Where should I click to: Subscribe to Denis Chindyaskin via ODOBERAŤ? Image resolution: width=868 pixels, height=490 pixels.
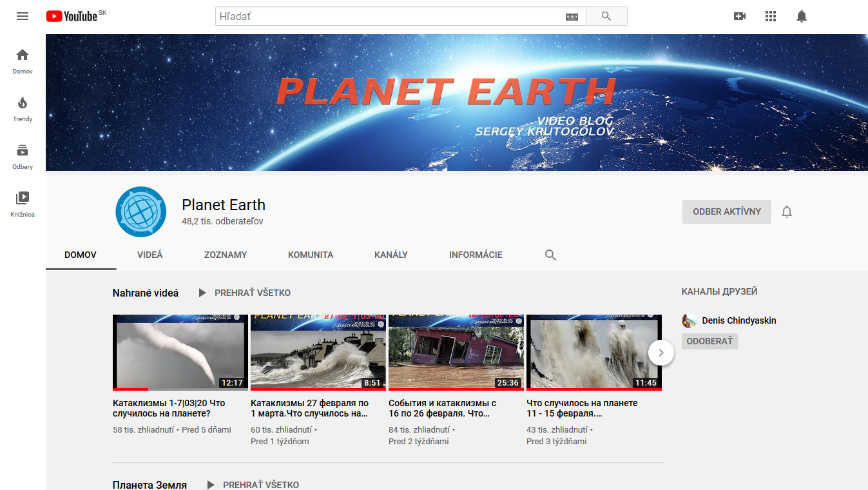(709, 341)
